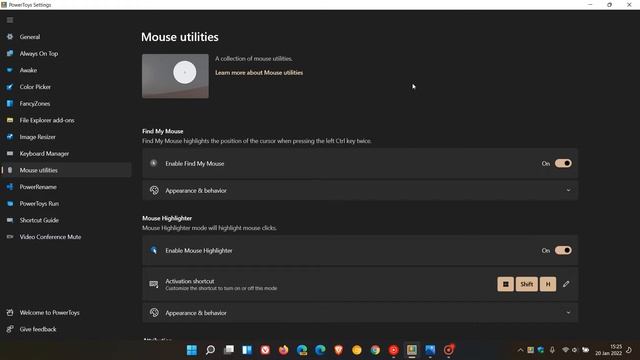Click the PowerRename sidebar icon
Viewport: 640px width, 360px height.
[x=10, y=187]
